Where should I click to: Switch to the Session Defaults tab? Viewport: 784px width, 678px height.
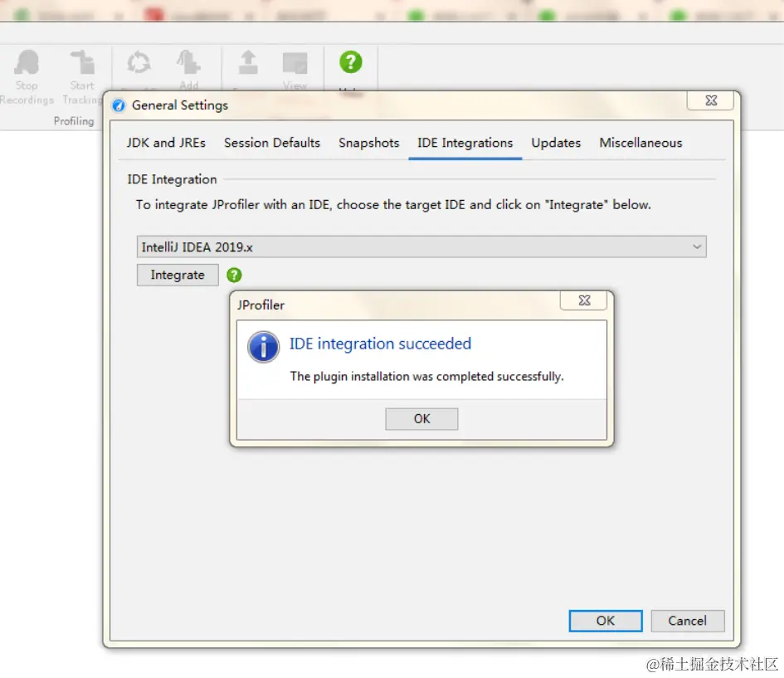272,143
